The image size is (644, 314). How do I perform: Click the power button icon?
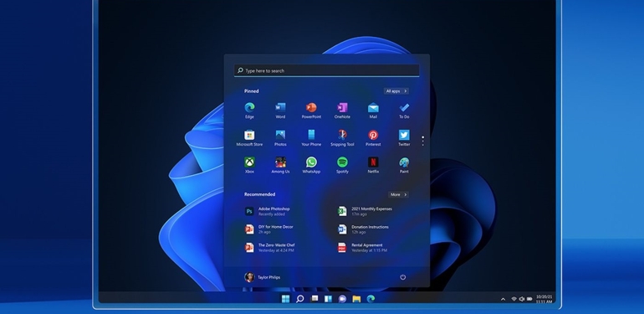[x=403, y=277]
